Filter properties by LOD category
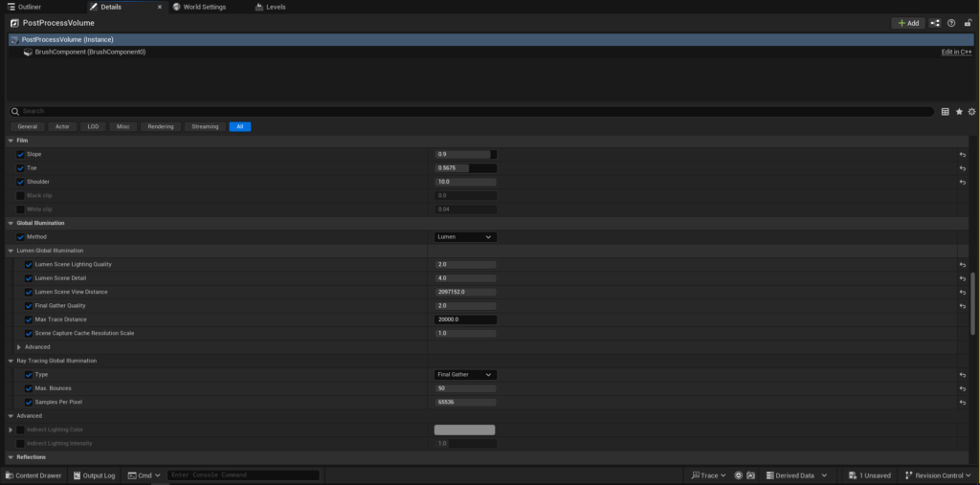The width and height of the screenshot is (980, 485). coord(93,126)
